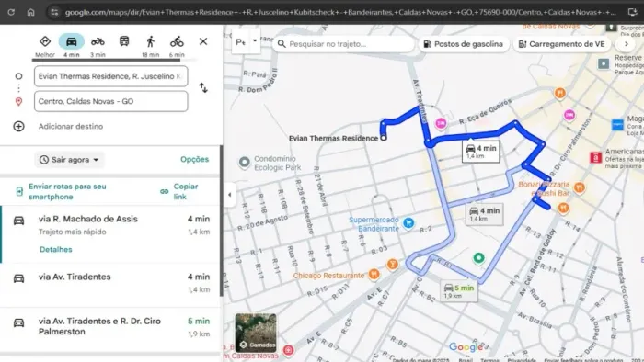The width and height of the screenshot is (644, 362).
Task: Click the 4 min 1,4 km route label on map
Action: [x=481, y=151]
